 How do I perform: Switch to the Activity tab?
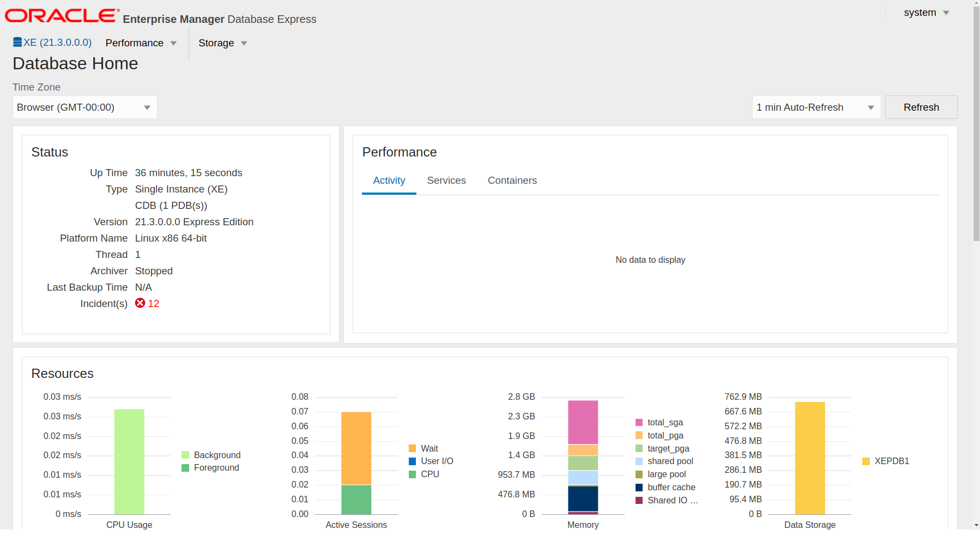tap(389, 181)
